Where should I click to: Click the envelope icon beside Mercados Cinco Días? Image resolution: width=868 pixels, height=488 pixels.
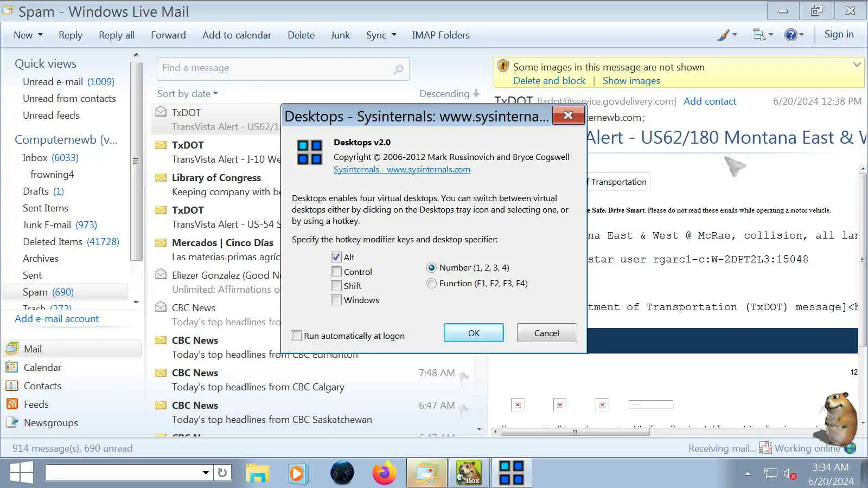[x=161, y=242]
